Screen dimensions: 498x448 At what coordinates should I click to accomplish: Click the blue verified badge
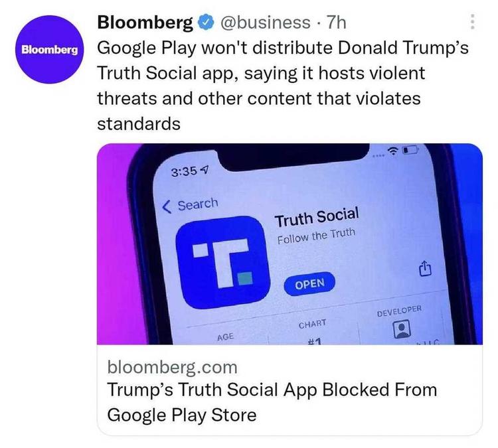(x=206, y=23)
